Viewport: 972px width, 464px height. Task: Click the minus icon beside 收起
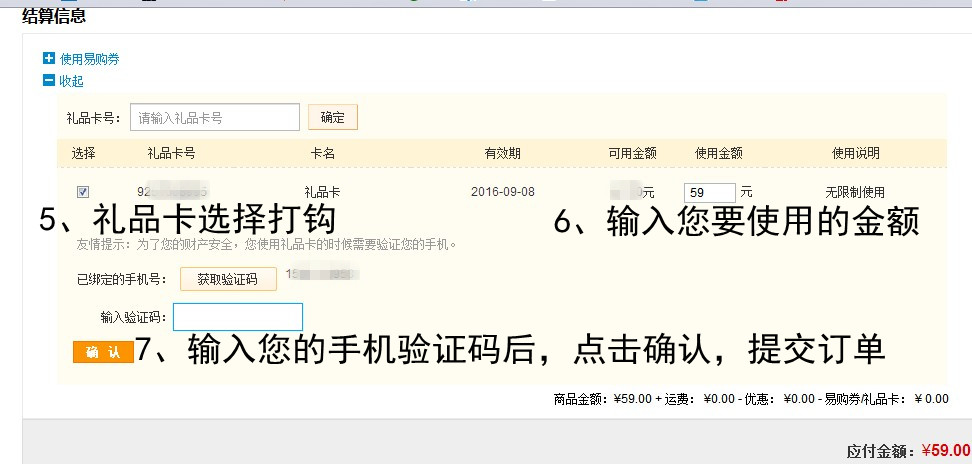point(48,81)
